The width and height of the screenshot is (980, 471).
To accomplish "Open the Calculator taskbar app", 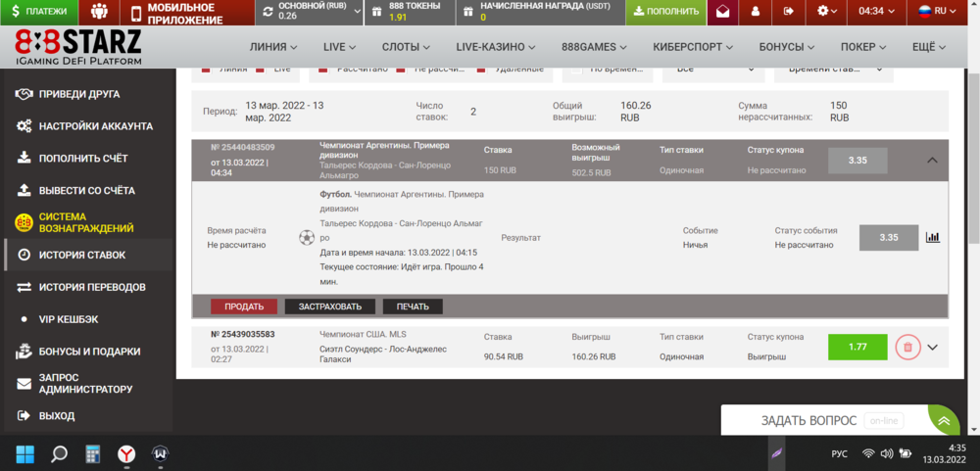I will click(92, 453).
